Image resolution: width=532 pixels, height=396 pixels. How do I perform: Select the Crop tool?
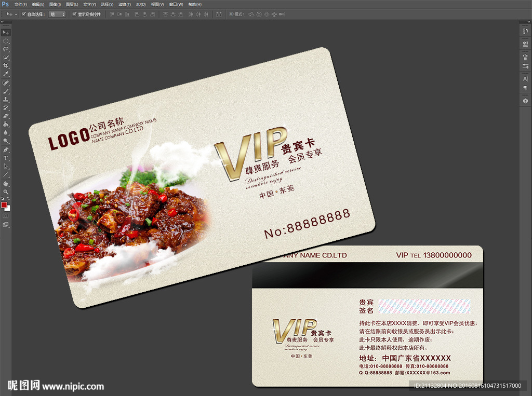point(6,65)
